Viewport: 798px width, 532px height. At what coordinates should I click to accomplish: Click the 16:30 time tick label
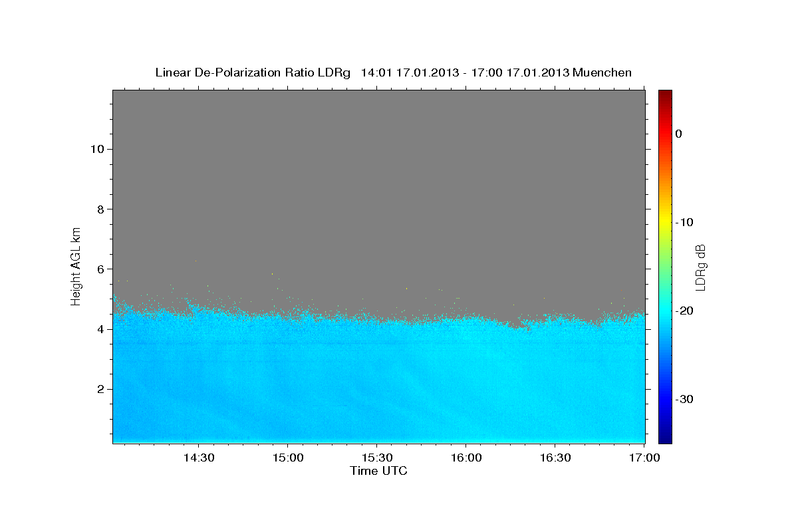click(x=555, y=458)
